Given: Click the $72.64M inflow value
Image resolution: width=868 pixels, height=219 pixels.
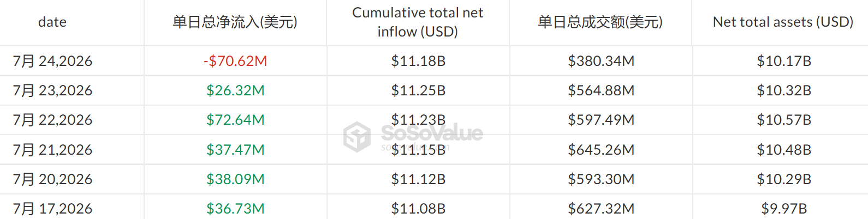Looking at the screenshot, I should pyautogui.click(x=235, y=120).
